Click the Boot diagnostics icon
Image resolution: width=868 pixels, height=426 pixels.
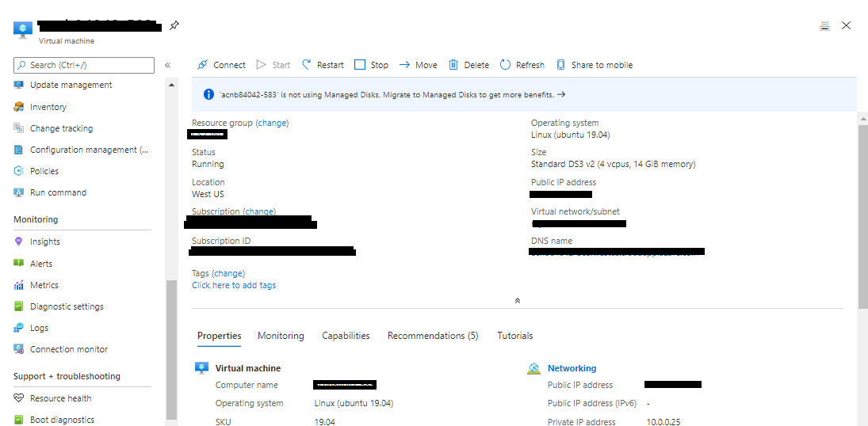click(x=19, y=420)
